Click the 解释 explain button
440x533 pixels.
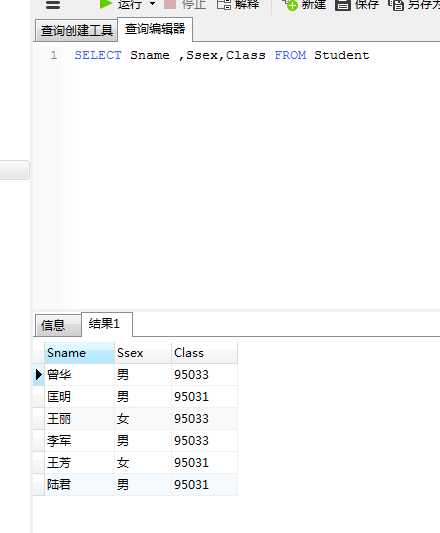(x=238, y=4)
